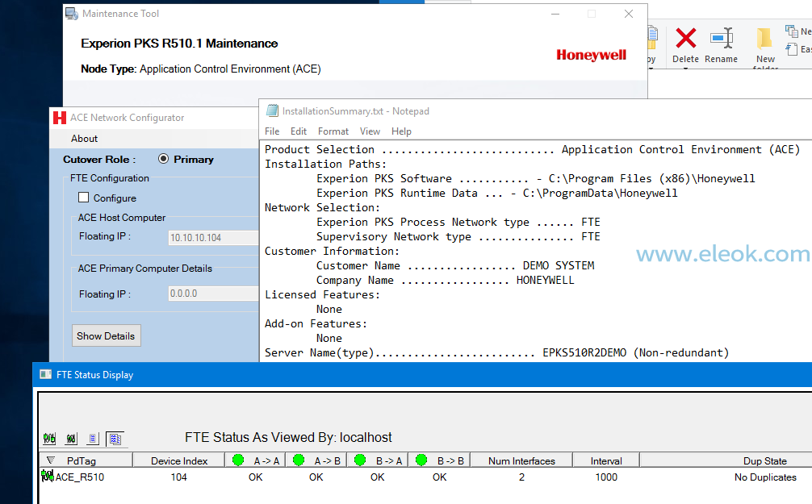Viewport: 812px width, 504px height.
Task: Click the first large green-nodes icon in FTE toolbar
Action: [x=49, y=439]
